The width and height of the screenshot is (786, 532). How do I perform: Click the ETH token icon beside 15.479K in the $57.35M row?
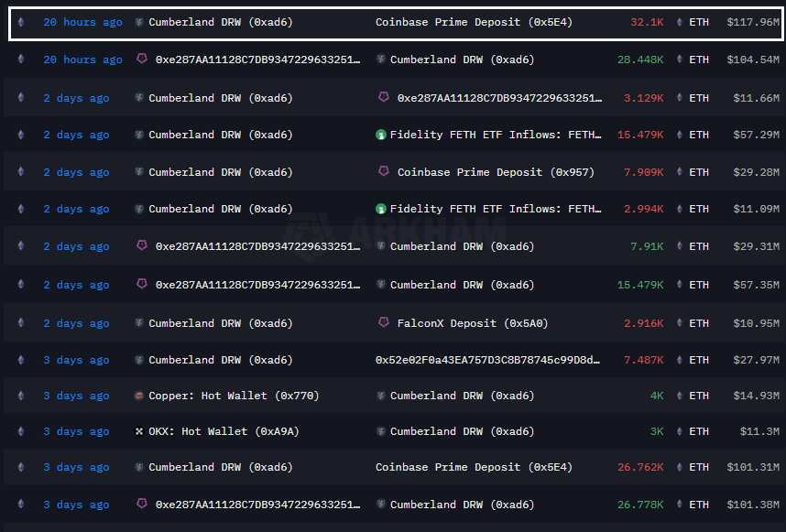coord(679,285)
